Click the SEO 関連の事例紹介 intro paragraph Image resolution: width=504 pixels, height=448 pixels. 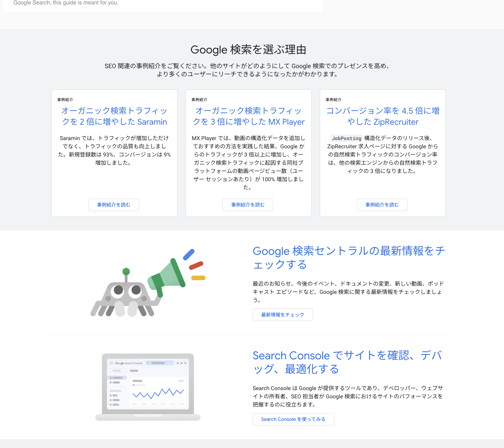coord(247,70)
